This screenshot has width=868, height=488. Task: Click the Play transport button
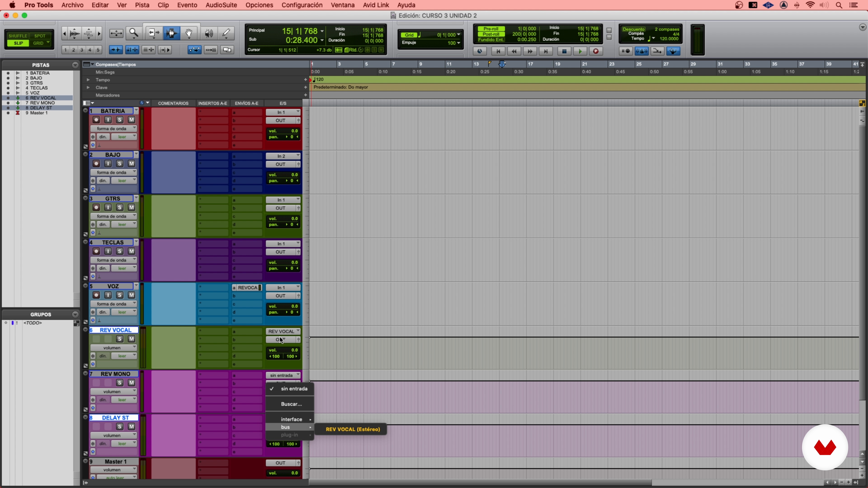click(580, 51)
